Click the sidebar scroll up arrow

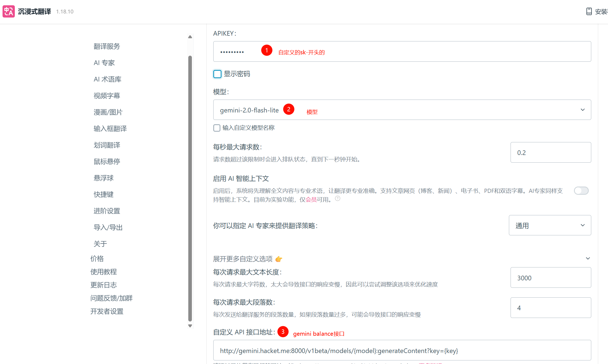[190, 37]
